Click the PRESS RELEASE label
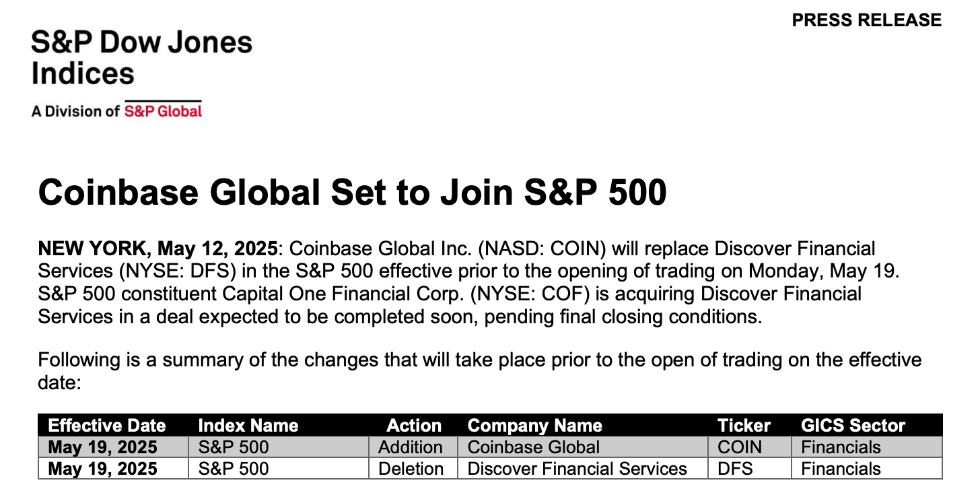 point(866,20)
